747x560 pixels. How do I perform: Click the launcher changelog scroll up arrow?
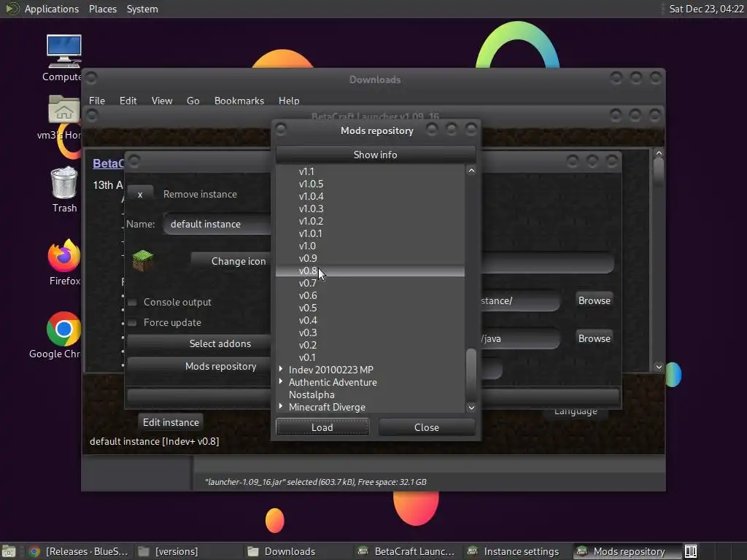(659, 153)
